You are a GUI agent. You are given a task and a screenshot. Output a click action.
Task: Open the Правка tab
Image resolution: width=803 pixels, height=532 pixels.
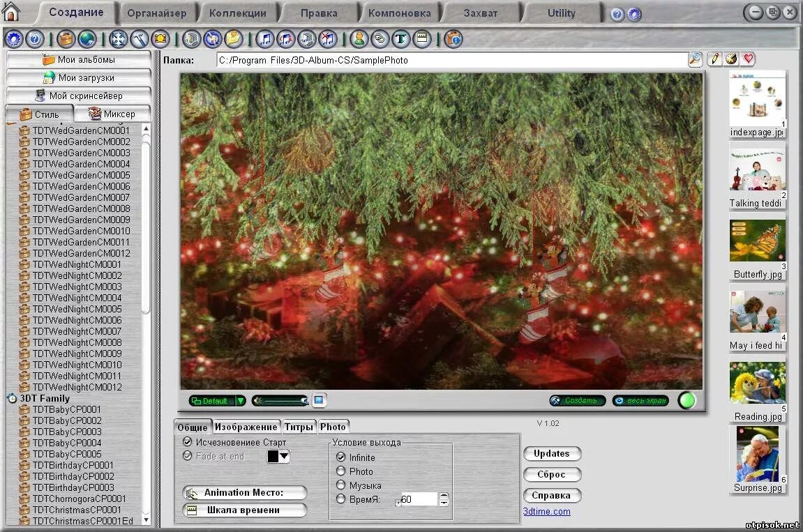[x=319, y=13]
